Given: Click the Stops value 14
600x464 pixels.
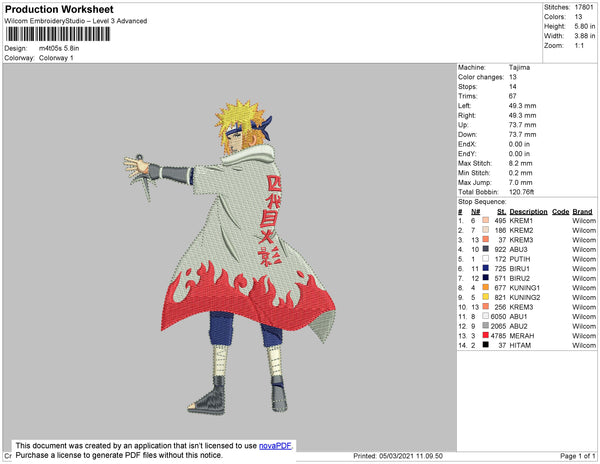Looking at the screenshot, I should point(513,86).
